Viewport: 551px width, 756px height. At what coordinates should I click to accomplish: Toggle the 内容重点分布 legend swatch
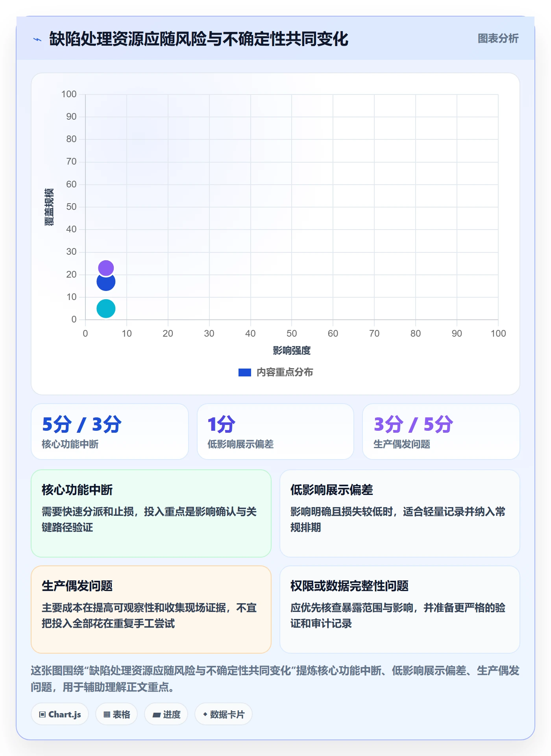click(x=245, y=372)
